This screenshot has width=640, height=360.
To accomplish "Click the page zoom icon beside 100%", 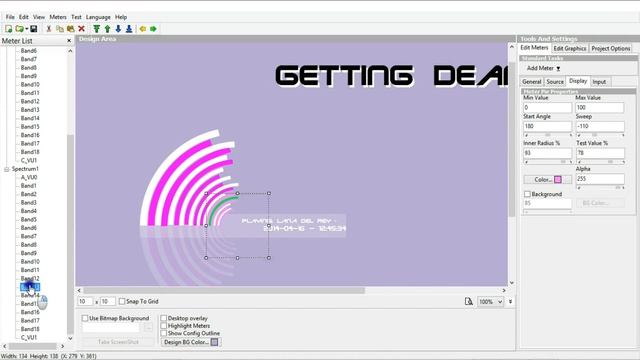I will 469,301.
